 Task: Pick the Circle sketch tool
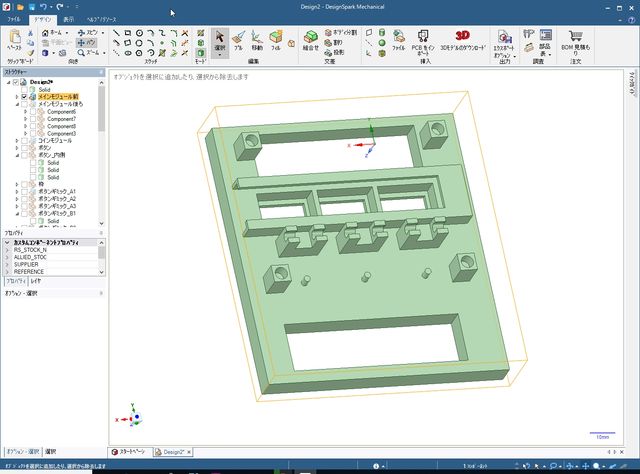[x=139, y=33]
